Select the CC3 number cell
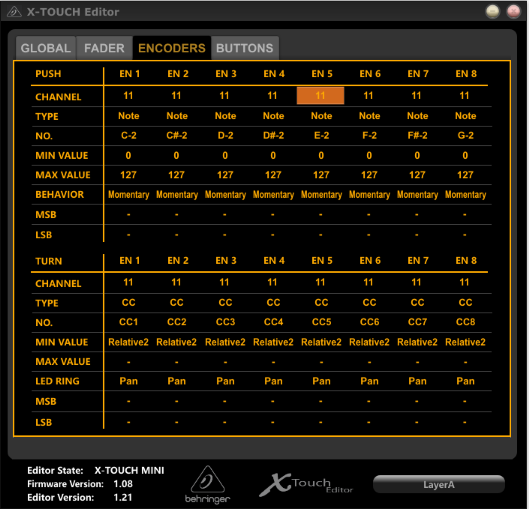529x509 pixels. (225, 322)
